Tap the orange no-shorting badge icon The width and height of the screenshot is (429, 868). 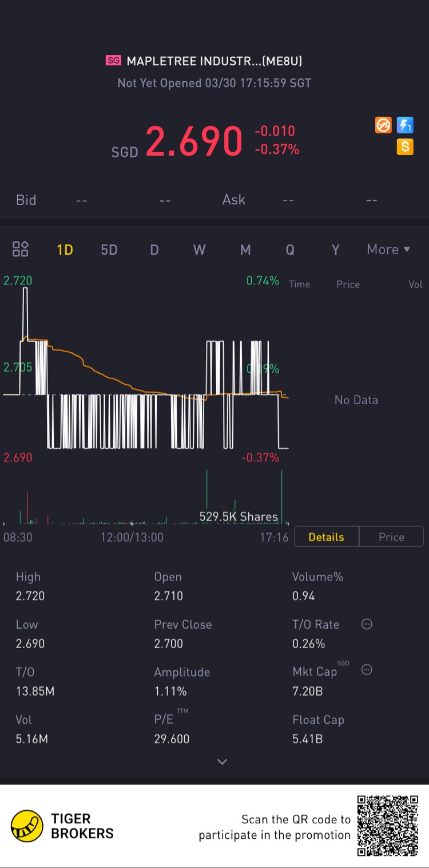[x=383, y=125]
